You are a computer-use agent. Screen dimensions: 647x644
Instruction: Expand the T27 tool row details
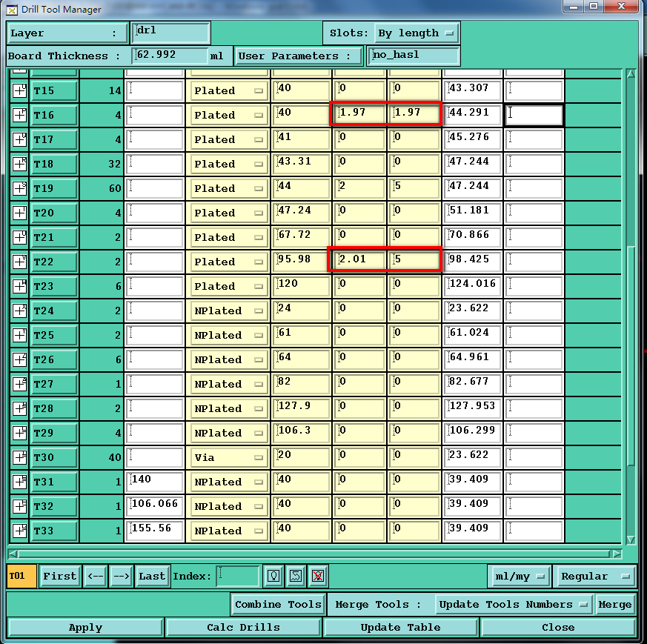tap(19, 384)
